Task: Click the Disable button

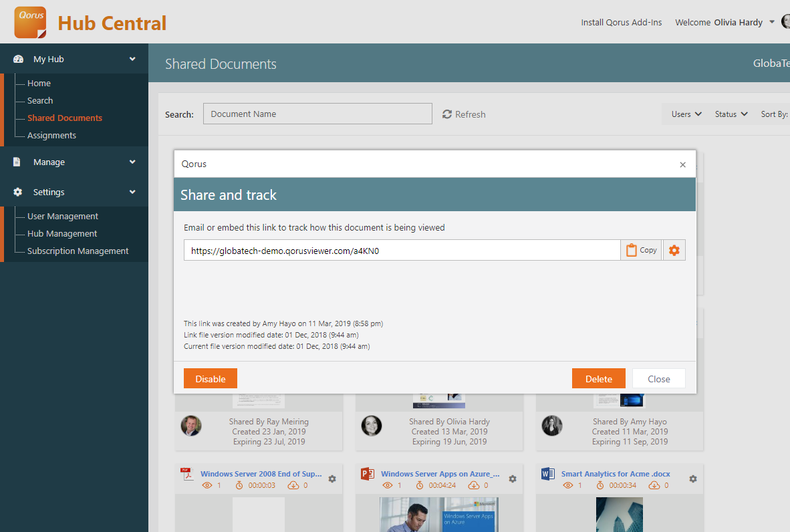Action: pyautogui.click(x=210, y=378)
